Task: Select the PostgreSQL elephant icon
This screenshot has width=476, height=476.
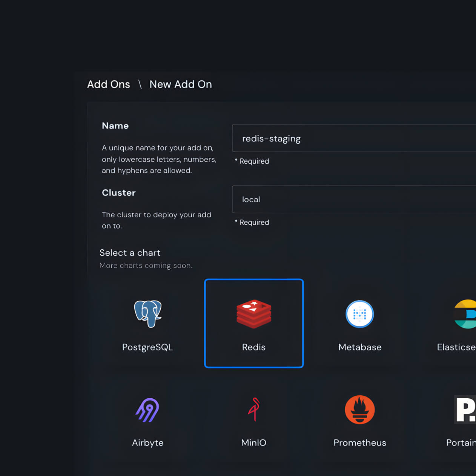Action: pos(148,314)
